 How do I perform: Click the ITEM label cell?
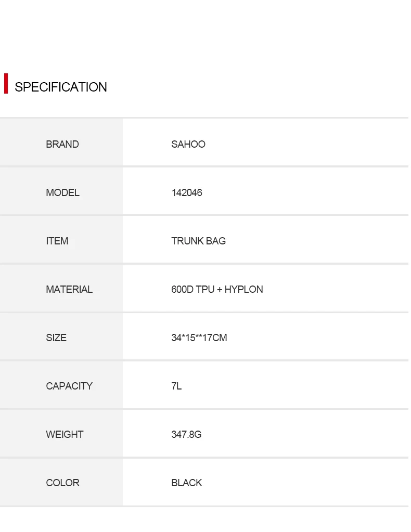coord(57,241)
